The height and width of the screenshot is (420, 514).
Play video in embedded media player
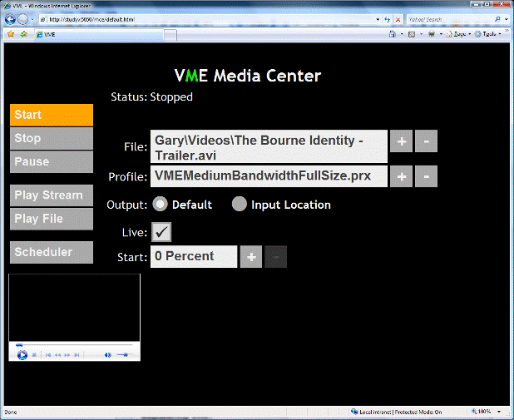(22, 355)
